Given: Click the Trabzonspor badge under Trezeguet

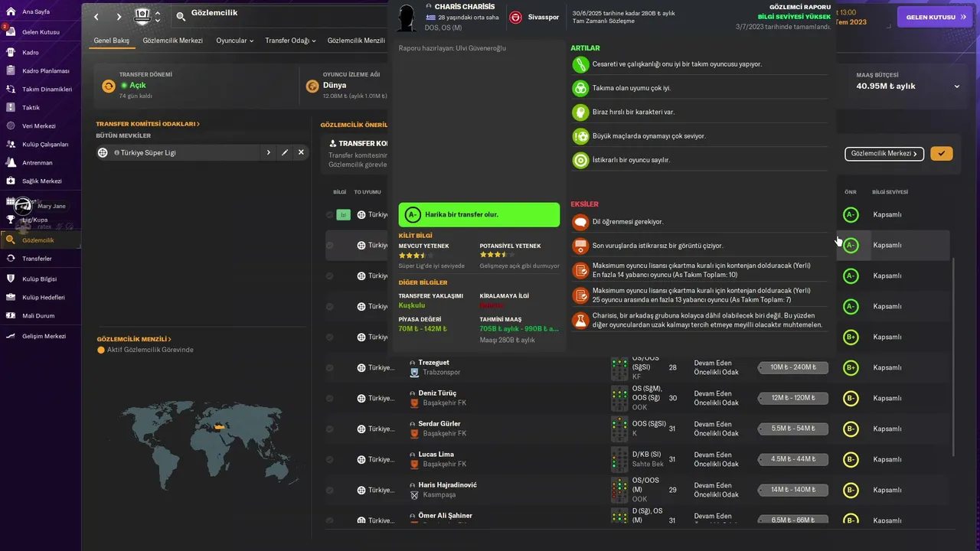Looking at the screenshot, I should coord(414,373).
